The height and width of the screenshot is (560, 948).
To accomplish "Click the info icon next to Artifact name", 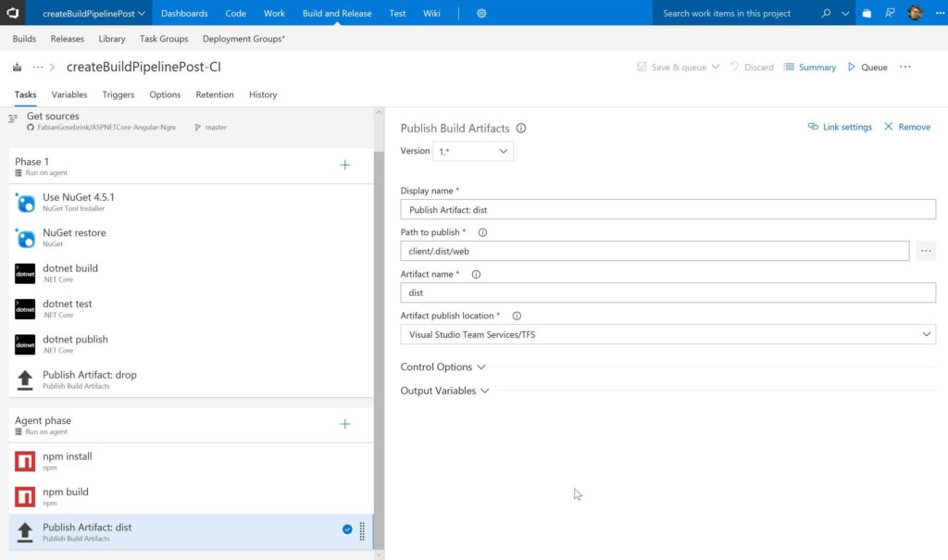I will (x=475, y=274).
